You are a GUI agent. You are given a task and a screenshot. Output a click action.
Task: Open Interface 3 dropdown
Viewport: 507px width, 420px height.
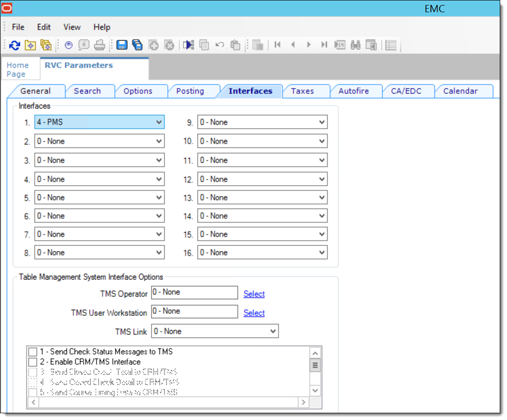tap(100, 160)
